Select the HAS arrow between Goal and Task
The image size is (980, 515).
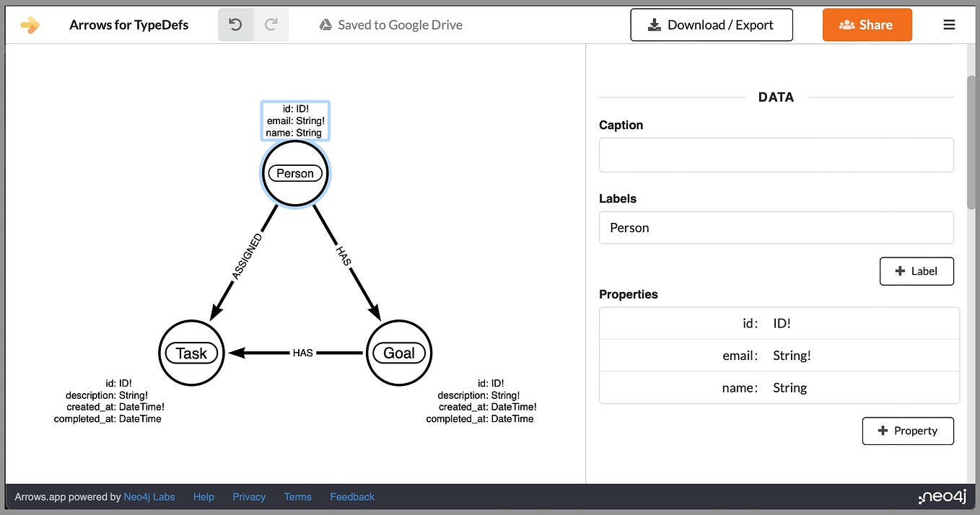(x=303, y=353)
